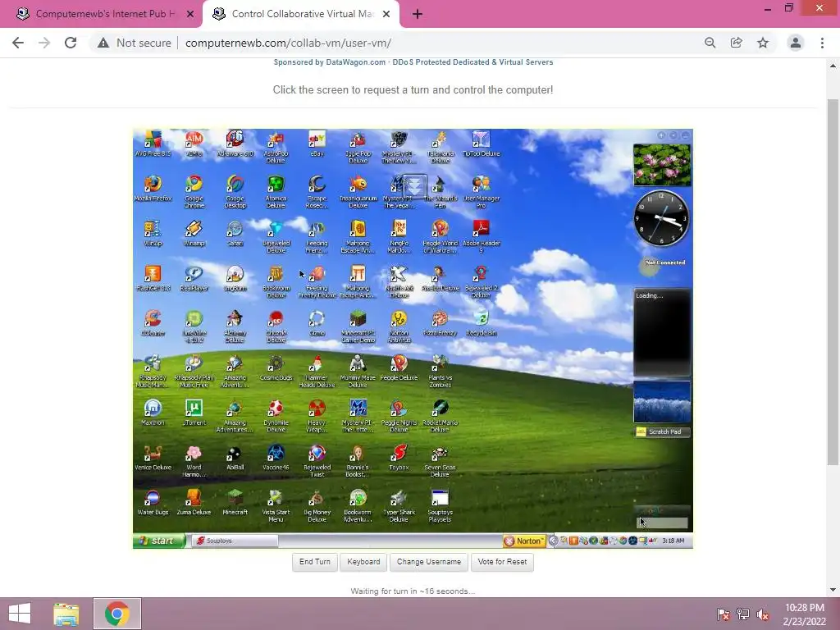840x630 pixels.
Task: Select the Zuma Deluxe icon
Action: pos(194,503)
